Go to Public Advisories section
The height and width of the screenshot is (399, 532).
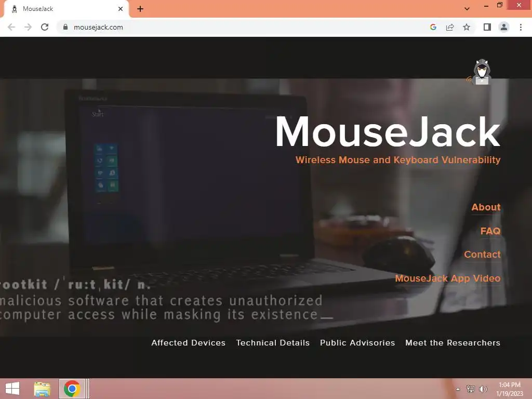click(357, 343)
